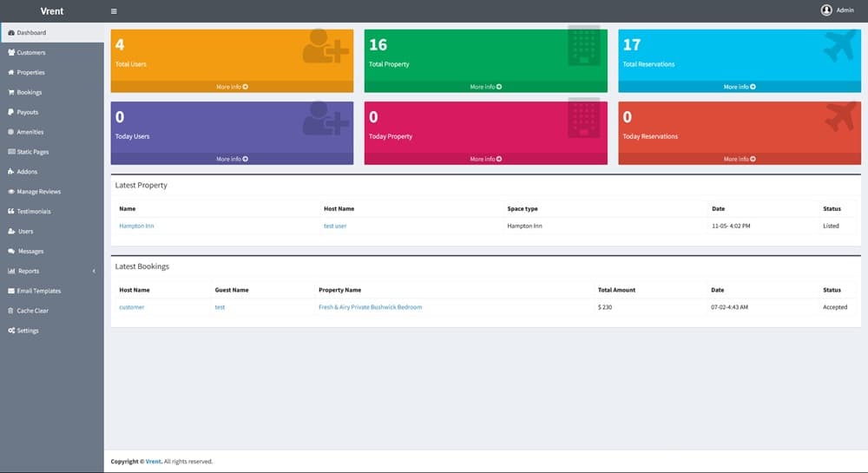
Task: Click the Vrent logo in header
Action: pos(52,11)
